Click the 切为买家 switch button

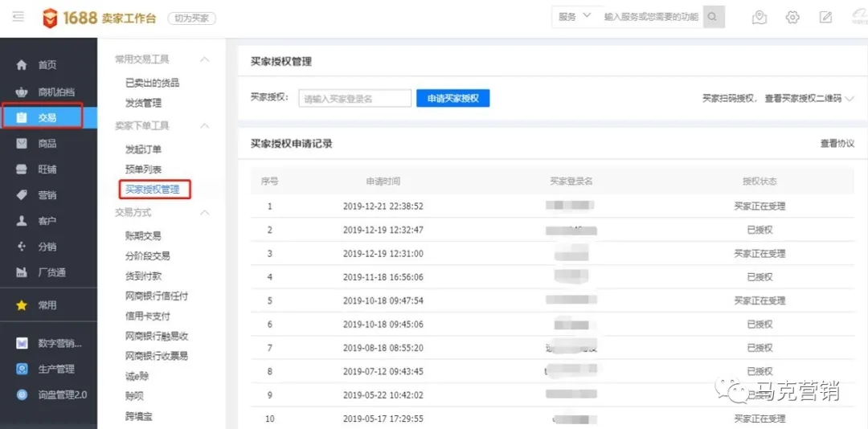pos(191,18)
